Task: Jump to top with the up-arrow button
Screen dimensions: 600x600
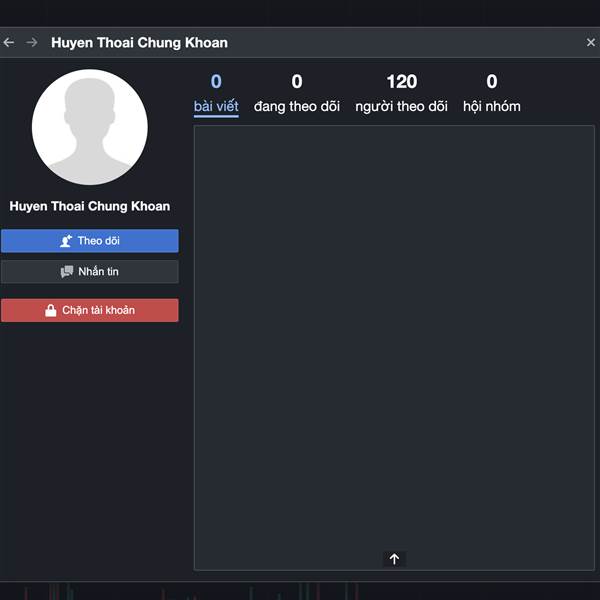Action: pos(395,559)
